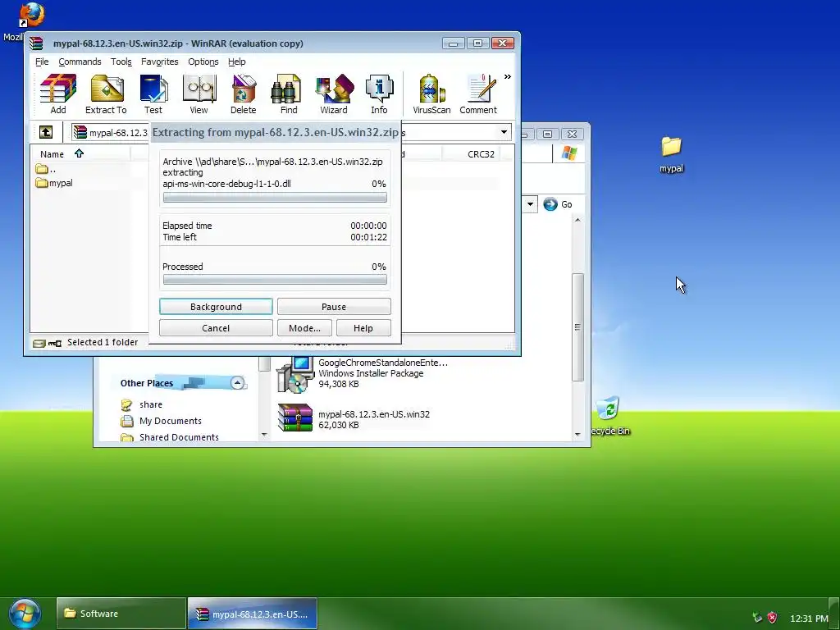840x630 pixels.
Task: Expand hidden toolbar items chevron
Action: coord(507,76)
